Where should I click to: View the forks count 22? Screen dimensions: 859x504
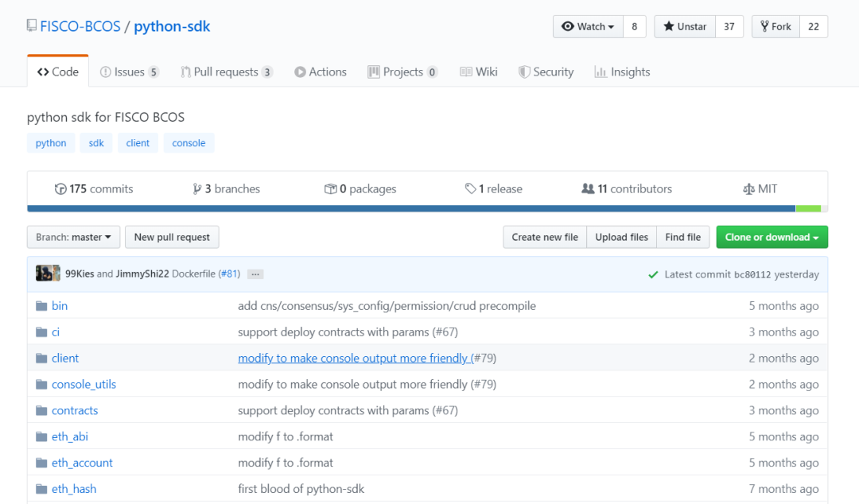click(x=814, y=26)
